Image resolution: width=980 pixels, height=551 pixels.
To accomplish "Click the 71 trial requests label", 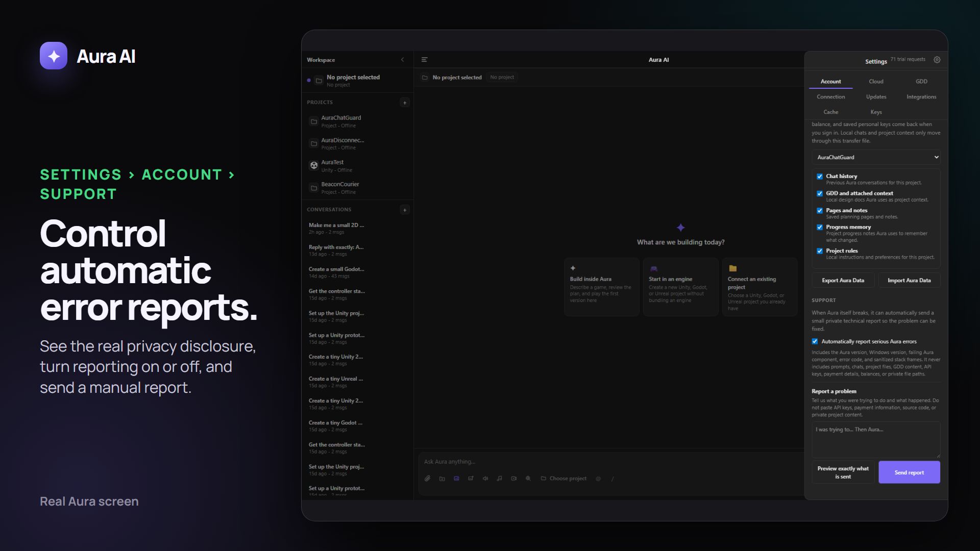I will (908, 60).
